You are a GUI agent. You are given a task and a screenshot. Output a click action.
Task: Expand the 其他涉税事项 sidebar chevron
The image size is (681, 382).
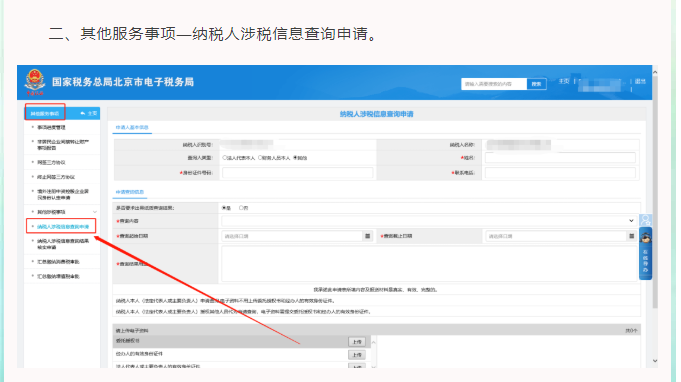[95, 212]
